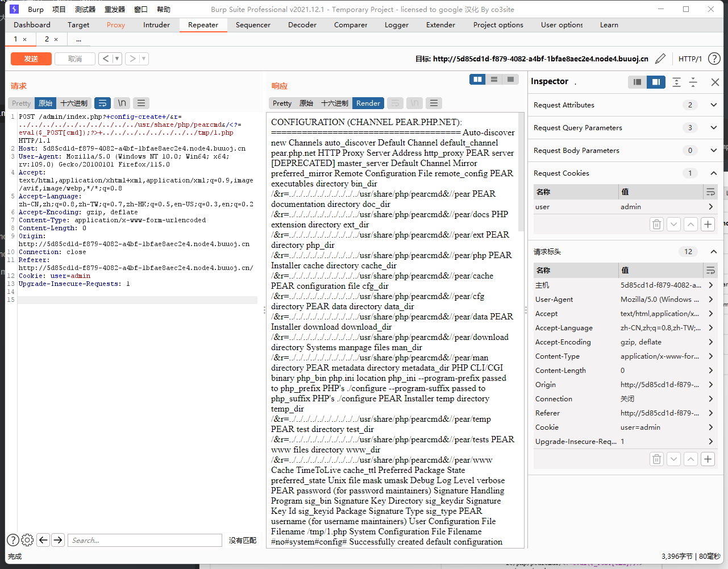This screenshot has width=728, height=569.
Task: Move request header up arrow icon
Action: (690, 459)
